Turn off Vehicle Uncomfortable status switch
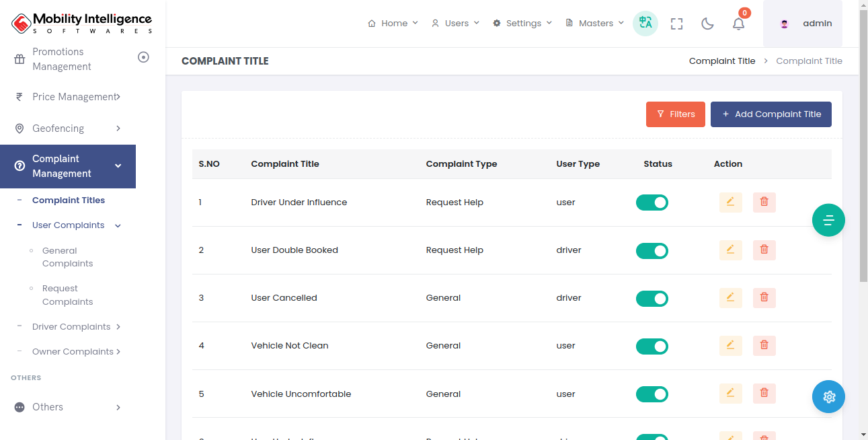The width and height of the screenshot is (868, 440). (x=652, y=394)
